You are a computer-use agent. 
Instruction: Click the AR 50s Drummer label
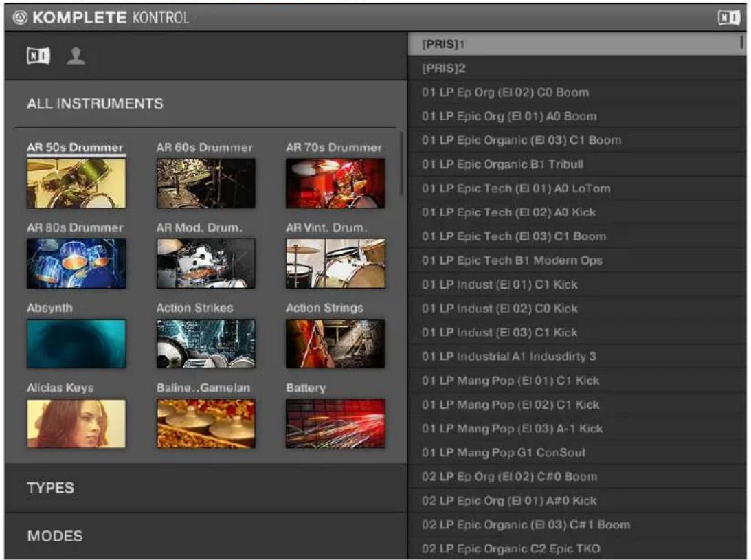pyautogui.click(x=75, y=148)
